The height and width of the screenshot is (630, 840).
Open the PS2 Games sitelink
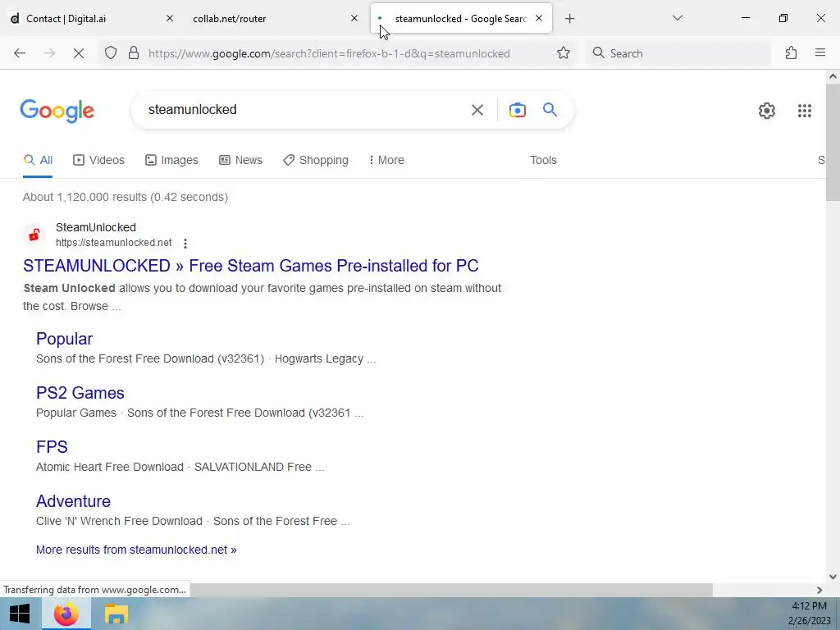click(x=80, y=393)
